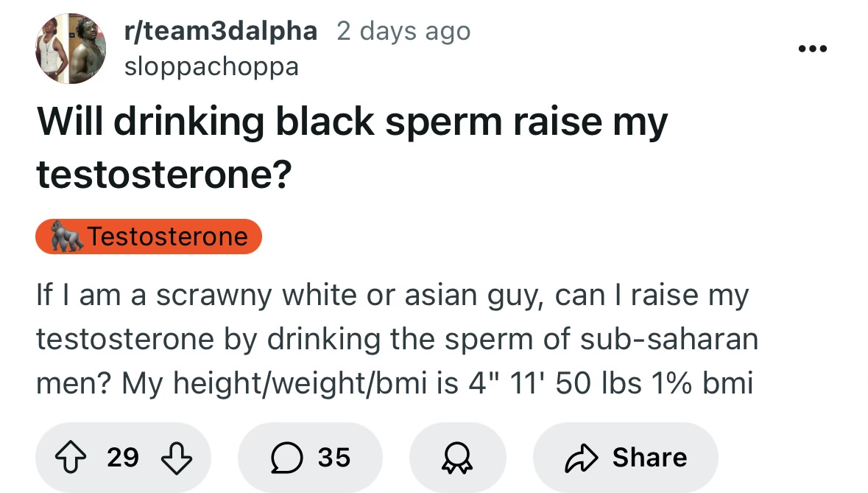
Task: Click the gorilla emoji in the flair
Action: click(66, 237)
